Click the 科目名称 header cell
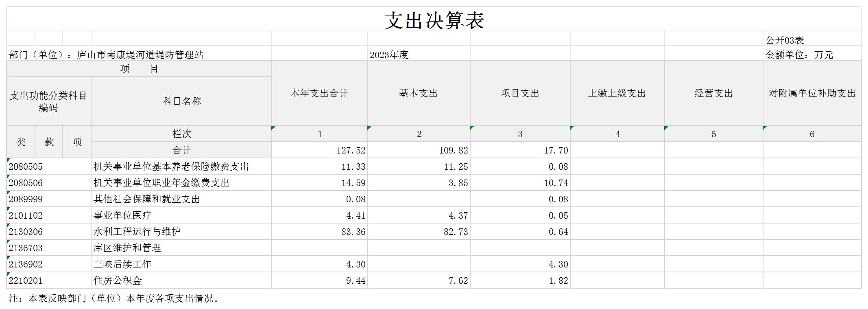The image size is (868, 309). [181, 101]
